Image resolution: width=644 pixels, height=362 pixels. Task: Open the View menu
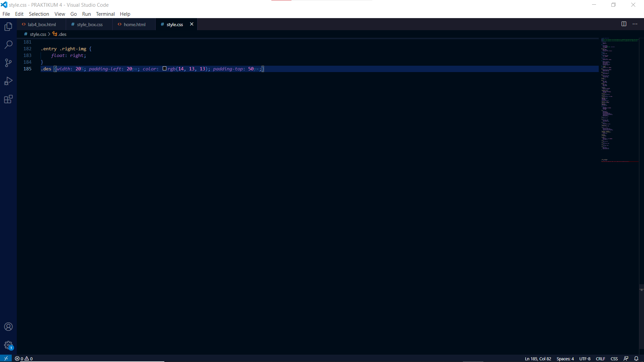(x=60, y=14)
